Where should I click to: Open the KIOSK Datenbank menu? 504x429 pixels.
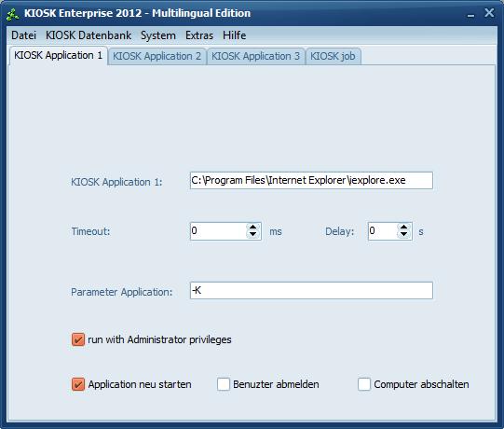coord(89,35)
